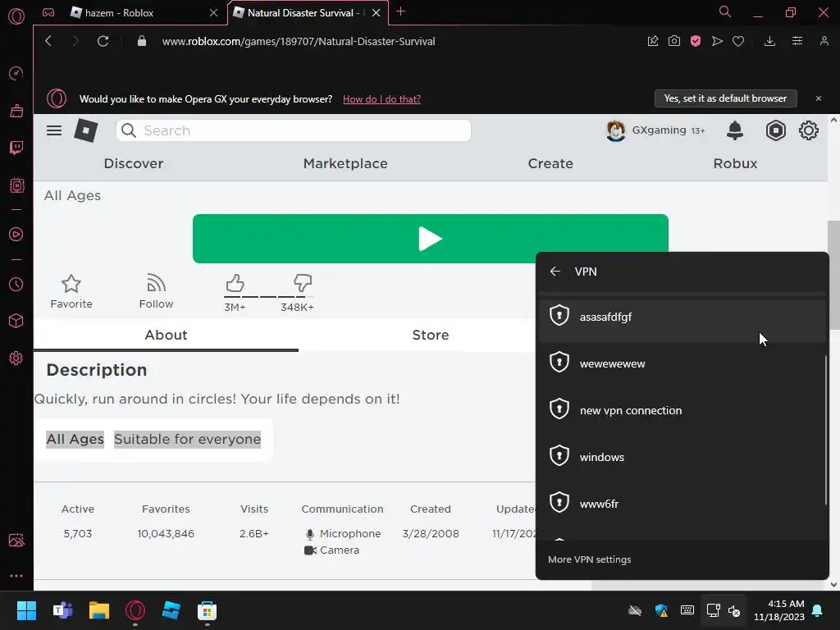Open the chip-shaped icon in the sidebar
Screen dimensions: 840x630
point(16,185)
